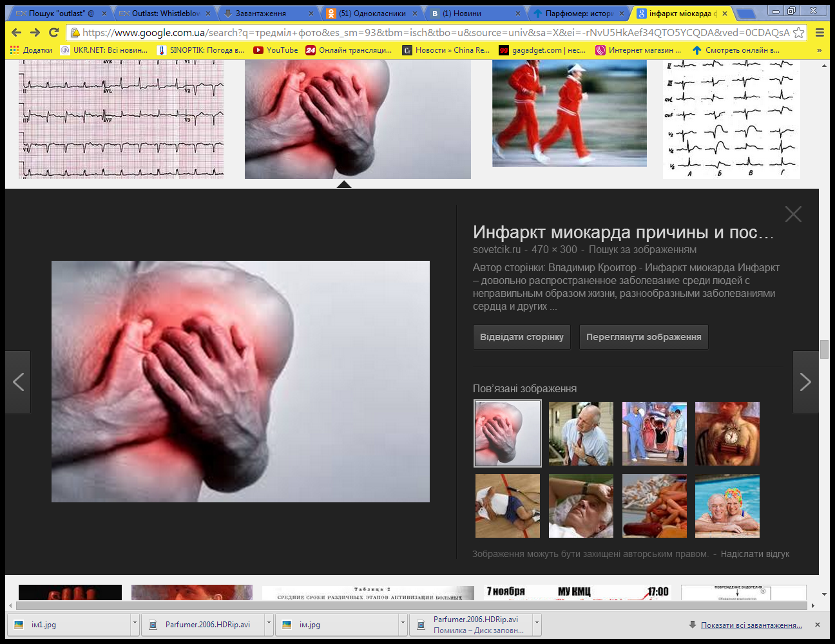Click the Відвідати сторінку button

click(x=521, y=337)
